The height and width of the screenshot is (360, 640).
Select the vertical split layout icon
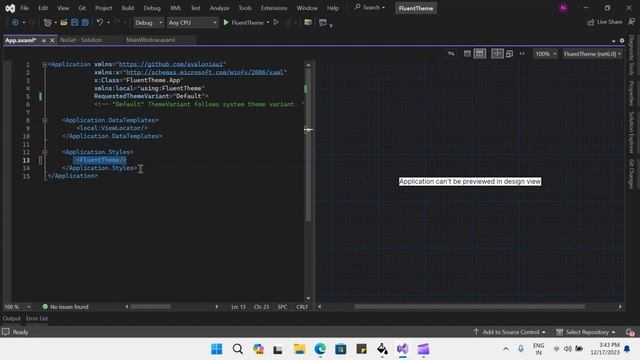point(480,53)
